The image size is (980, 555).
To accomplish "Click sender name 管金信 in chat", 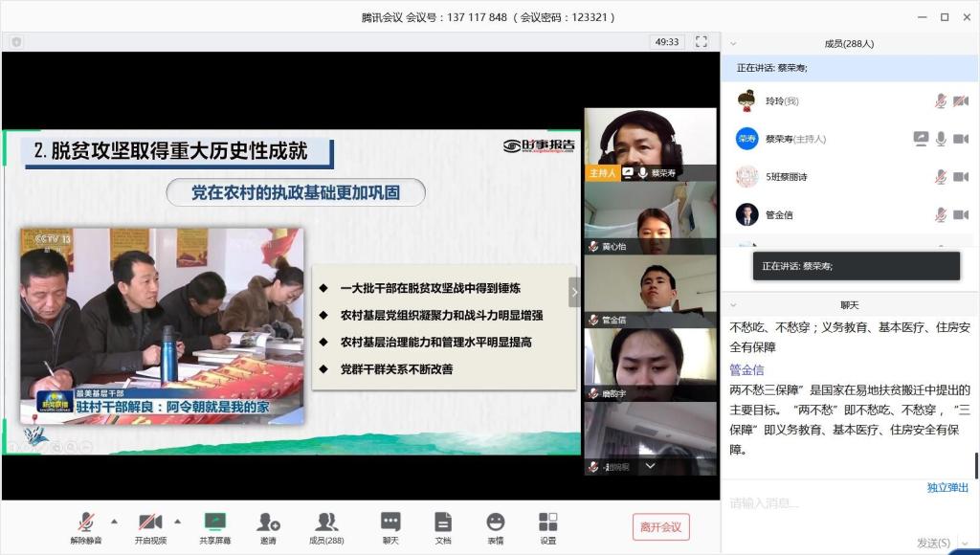I will 746,370.
